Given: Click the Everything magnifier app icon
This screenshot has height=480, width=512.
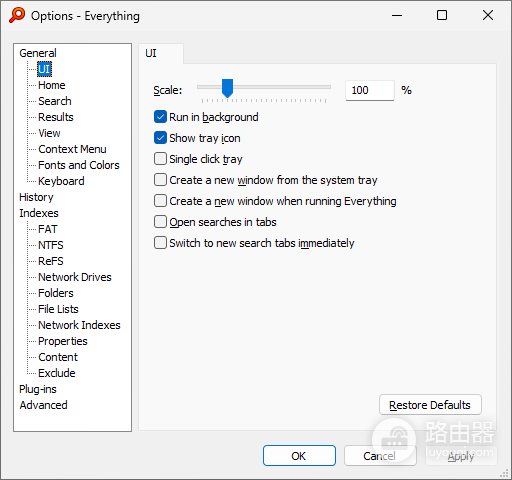Looking at the screenshot, I should pos(17,15).
